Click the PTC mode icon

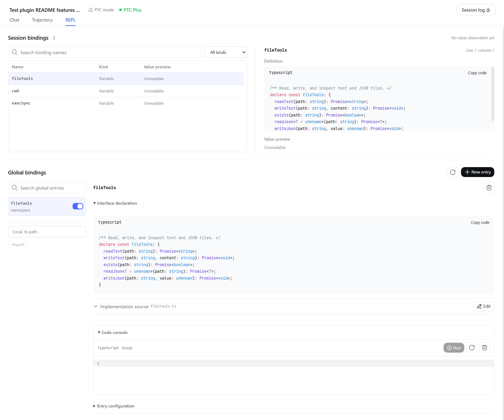point(91,10)
